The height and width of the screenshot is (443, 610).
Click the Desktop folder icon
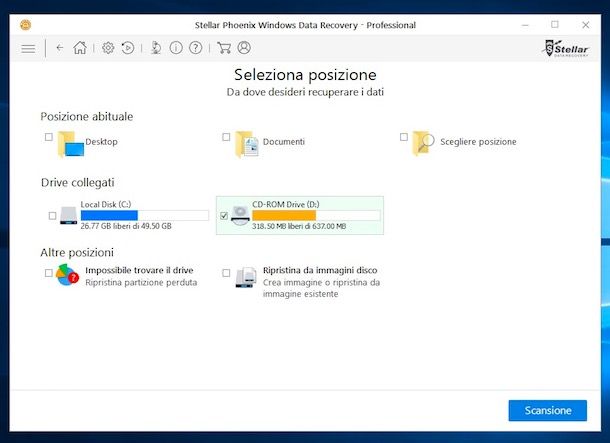tap(70, 144)
